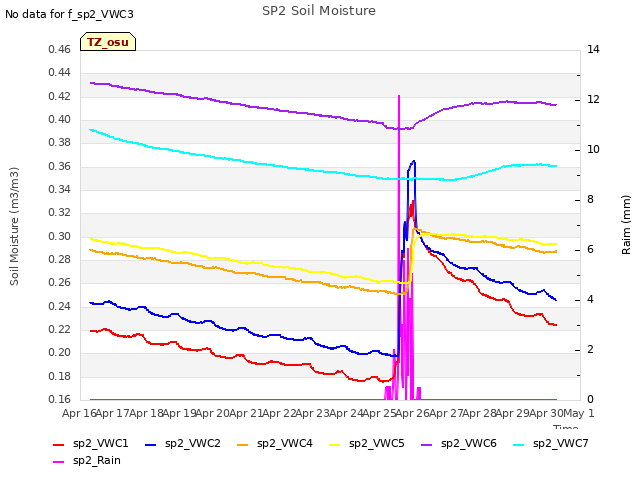
Task: Click the 12 right-axis tick label
Action: pos(593,100)
